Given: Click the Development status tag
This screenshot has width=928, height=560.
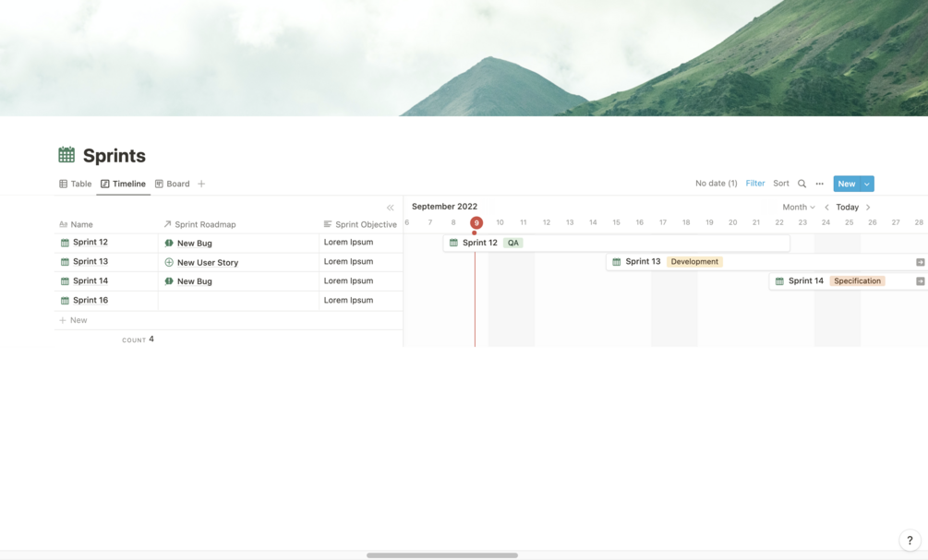Looking at the screenshot, I should 694,261.
